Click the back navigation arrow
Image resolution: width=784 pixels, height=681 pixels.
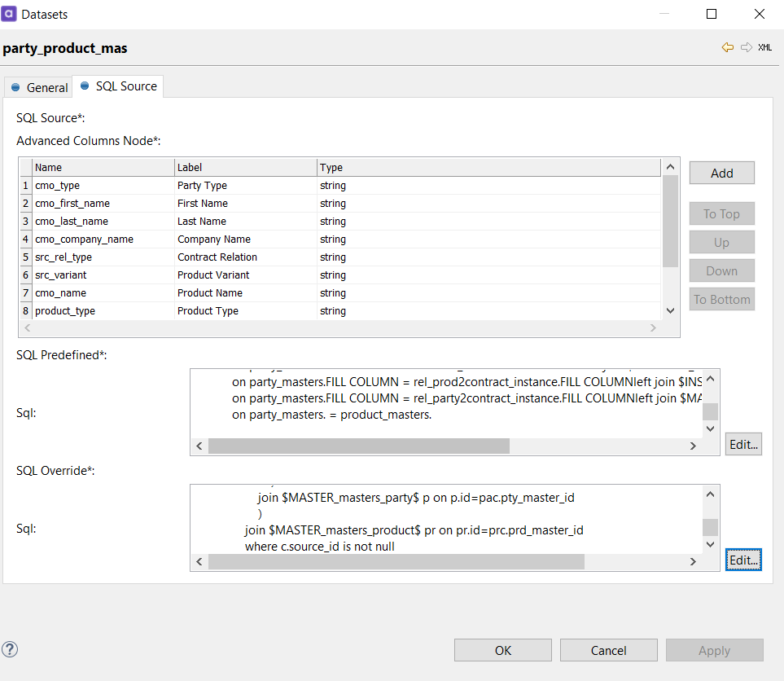tap(727, 46)
